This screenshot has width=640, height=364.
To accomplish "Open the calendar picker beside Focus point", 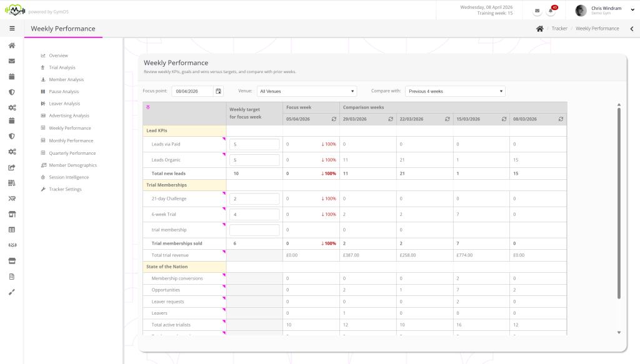I will point(218,91).
